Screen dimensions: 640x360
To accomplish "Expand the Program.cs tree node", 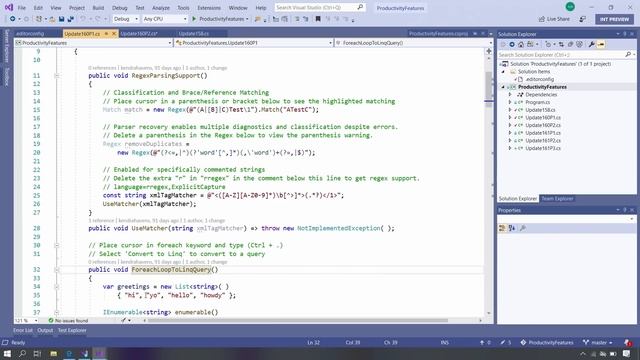I will 510,102.
